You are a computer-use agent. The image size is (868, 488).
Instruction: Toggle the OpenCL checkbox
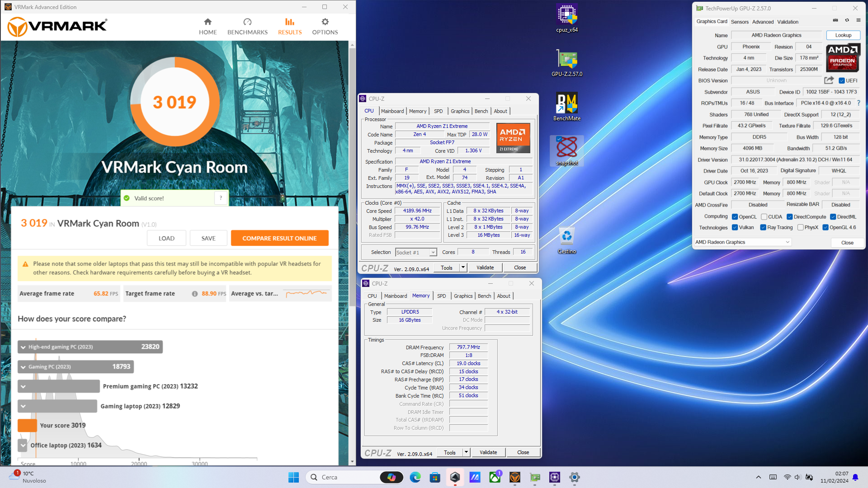(735, 217)
